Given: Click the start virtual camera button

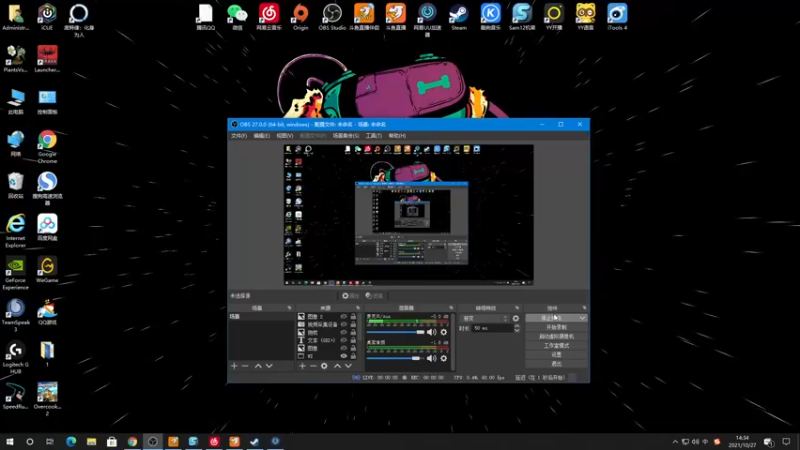Looking at the screenshot, I should coord(556,336).
